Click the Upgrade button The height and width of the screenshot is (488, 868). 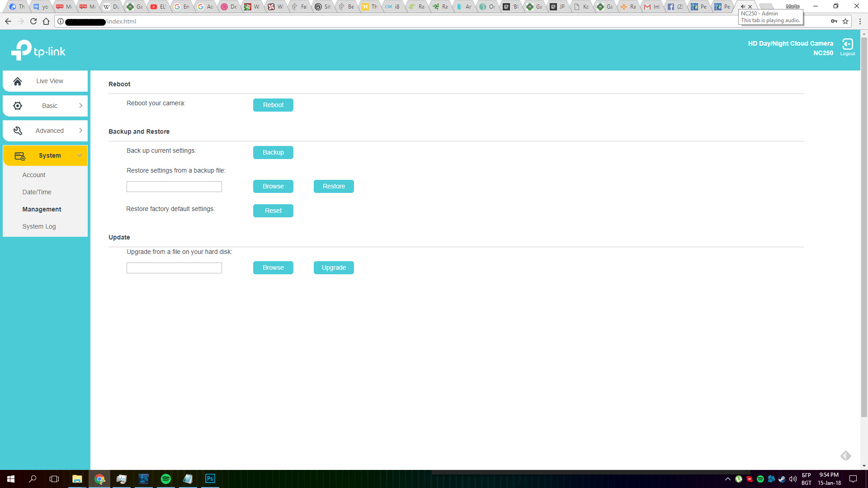tap(334, 267)
